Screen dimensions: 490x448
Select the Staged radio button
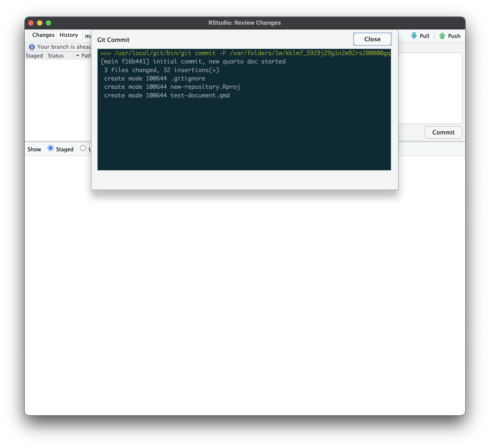coord(50,148)
